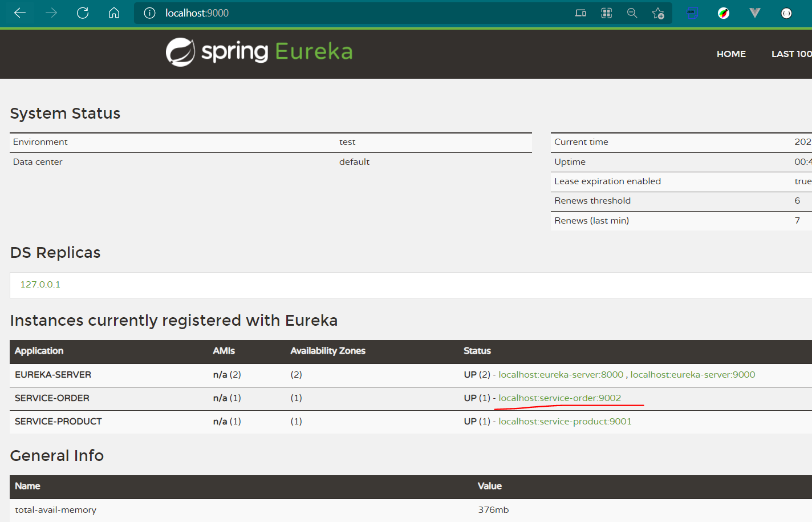This screenshot has width=812, height=522.
Task: Select the Lease expiration enabled label
Action: coord(607,181)
